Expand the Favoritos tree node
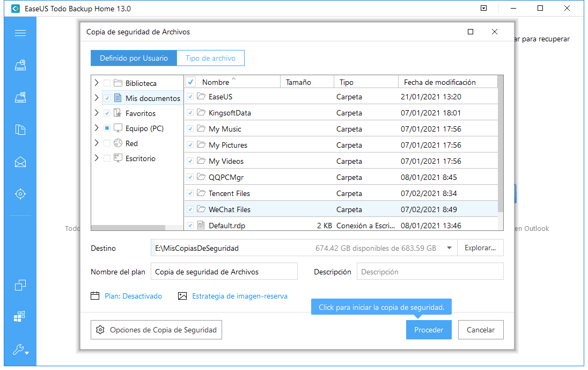The image size is (588, 370). tap(97, 113)
